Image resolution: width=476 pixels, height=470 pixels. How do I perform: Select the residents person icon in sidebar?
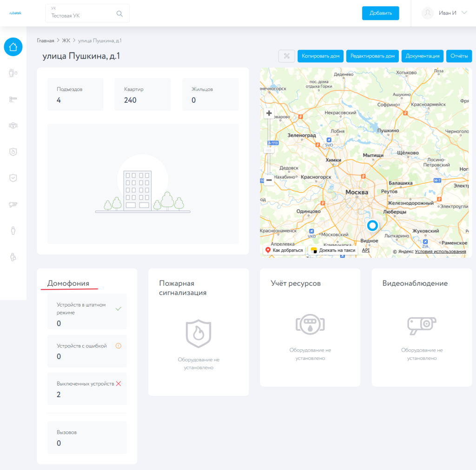coord(13,230)
